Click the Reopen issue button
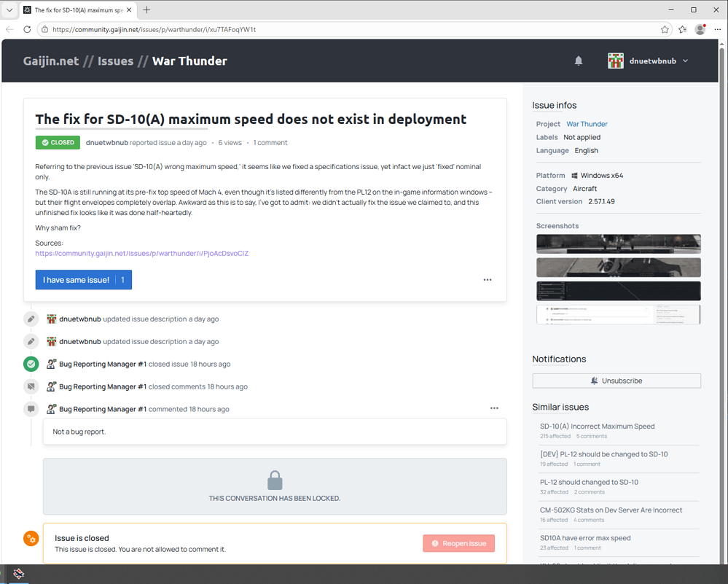Viewport: 728px width, 584px height. coord(458,543)
